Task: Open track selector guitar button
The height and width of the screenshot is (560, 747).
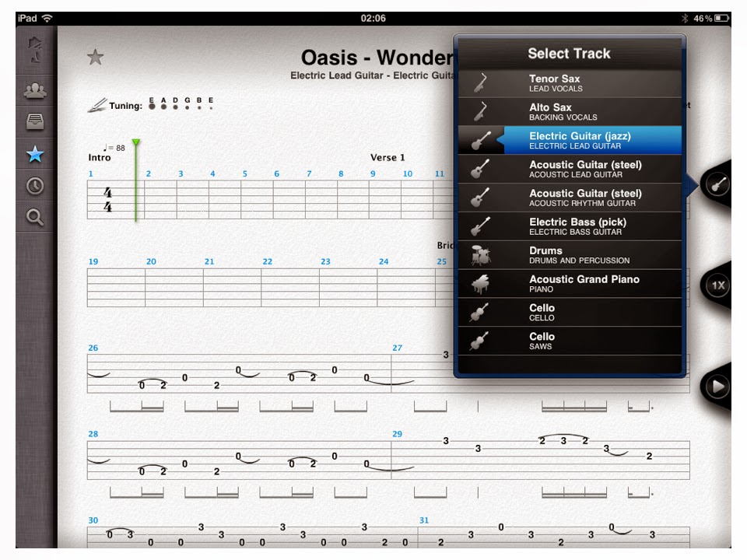Action: [x=717, y=184]
